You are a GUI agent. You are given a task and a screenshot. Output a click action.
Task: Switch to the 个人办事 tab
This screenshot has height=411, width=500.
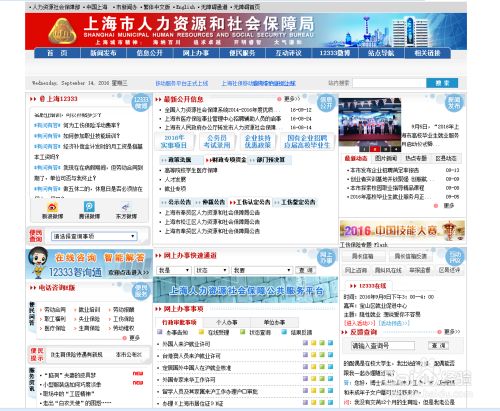coord(227,322)
